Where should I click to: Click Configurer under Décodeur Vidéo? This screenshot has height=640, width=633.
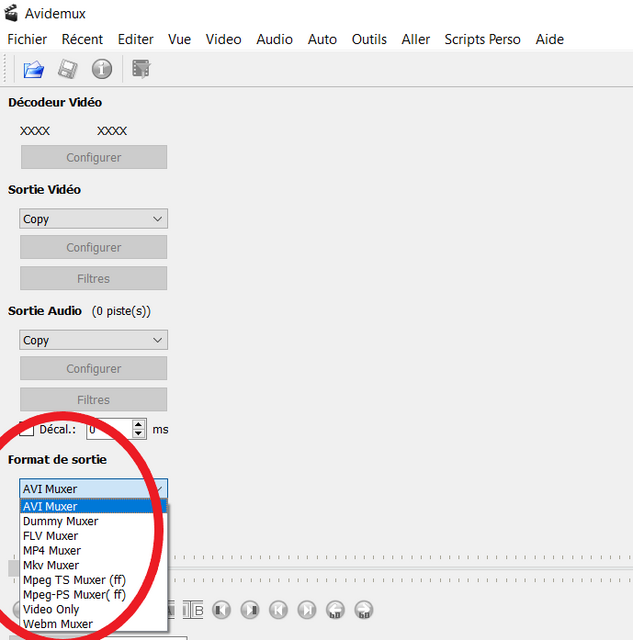point(94,157)
